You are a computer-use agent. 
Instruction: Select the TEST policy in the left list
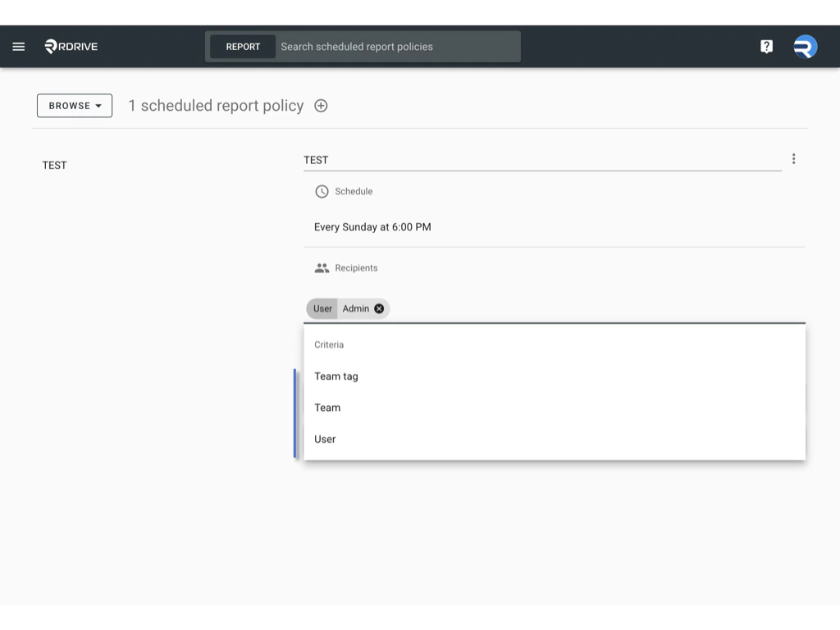54,165
